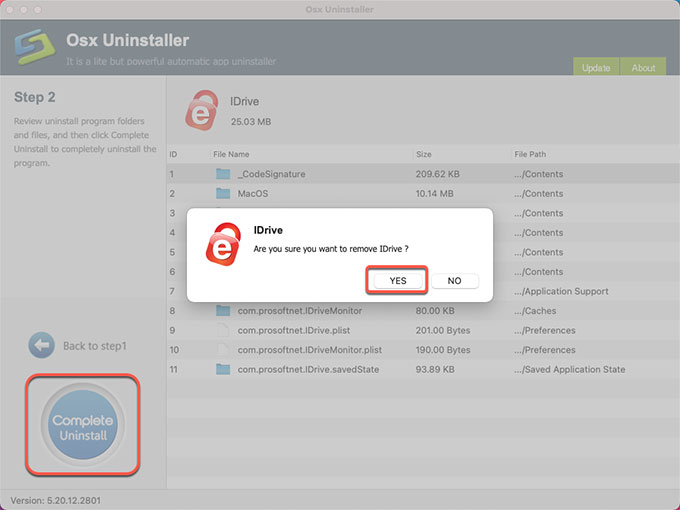Select com.prosoftnet.IDriveMonitor file name
The height and width of the screenshot is (510, 680).
tap(300, 311)
